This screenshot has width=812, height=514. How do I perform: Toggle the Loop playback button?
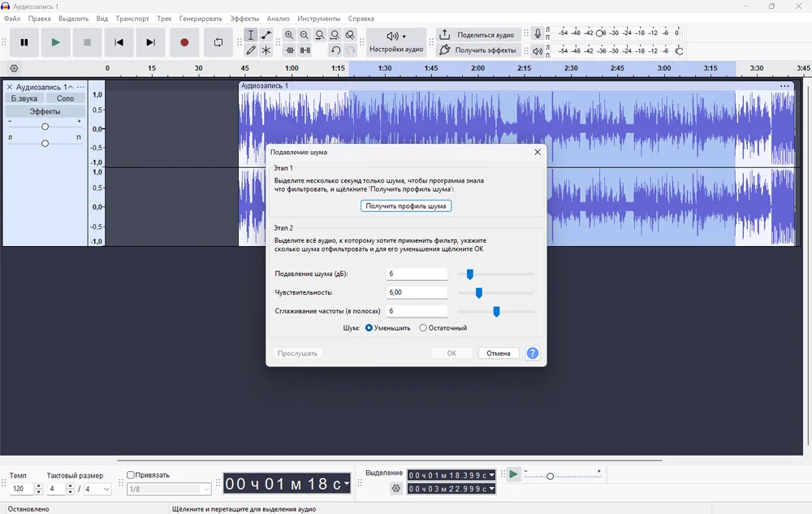coord(218,42)
